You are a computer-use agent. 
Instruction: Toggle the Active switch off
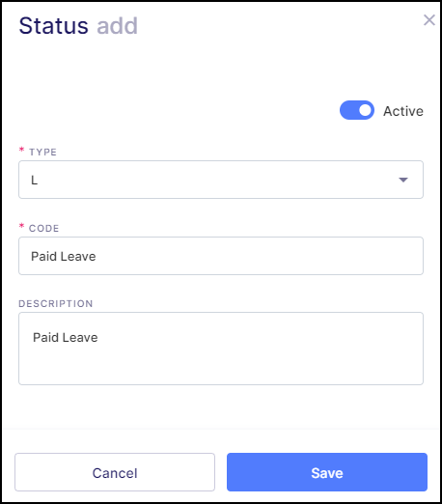click(357, 110)
